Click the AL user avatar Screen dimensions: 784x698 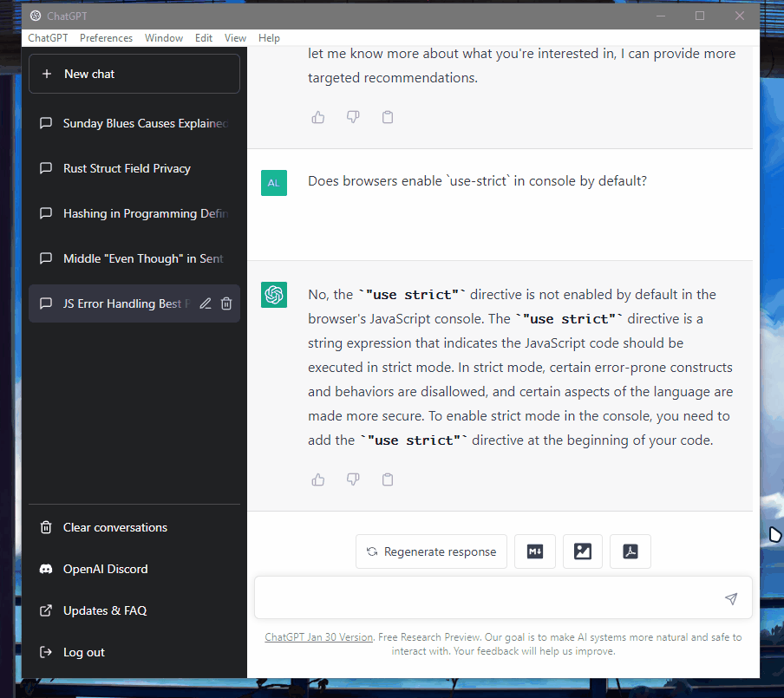[274, 182]
